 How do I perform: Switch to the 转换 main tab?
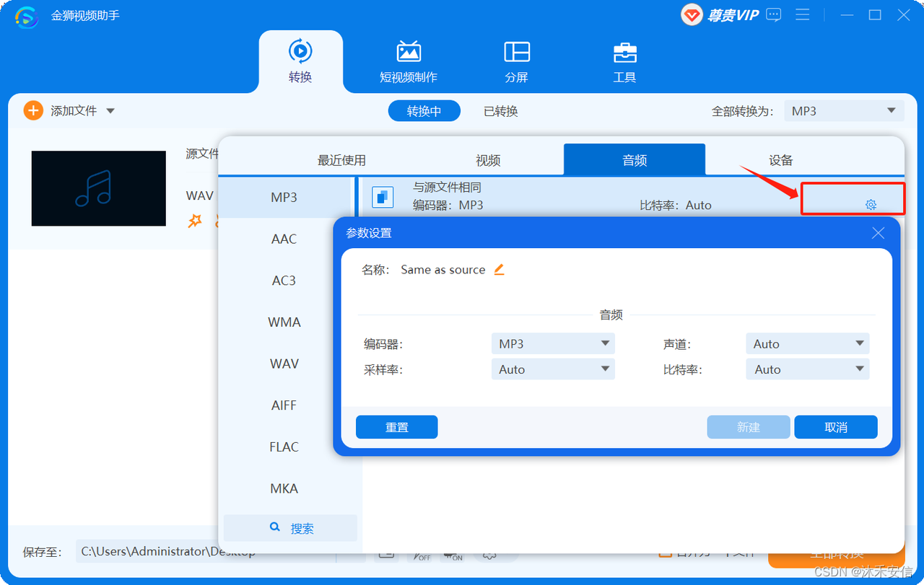point(300,61)
